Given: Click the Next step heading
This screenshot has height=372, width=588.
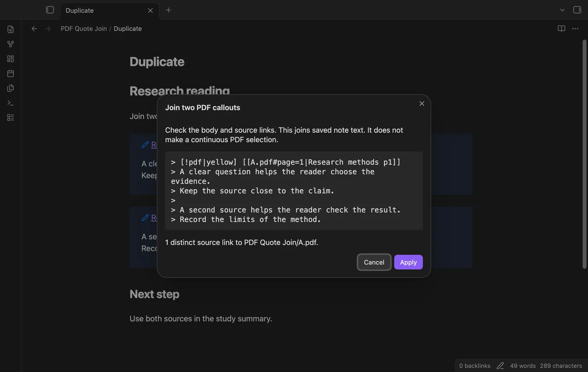Looking at the screenshot, I should point(154,294).
